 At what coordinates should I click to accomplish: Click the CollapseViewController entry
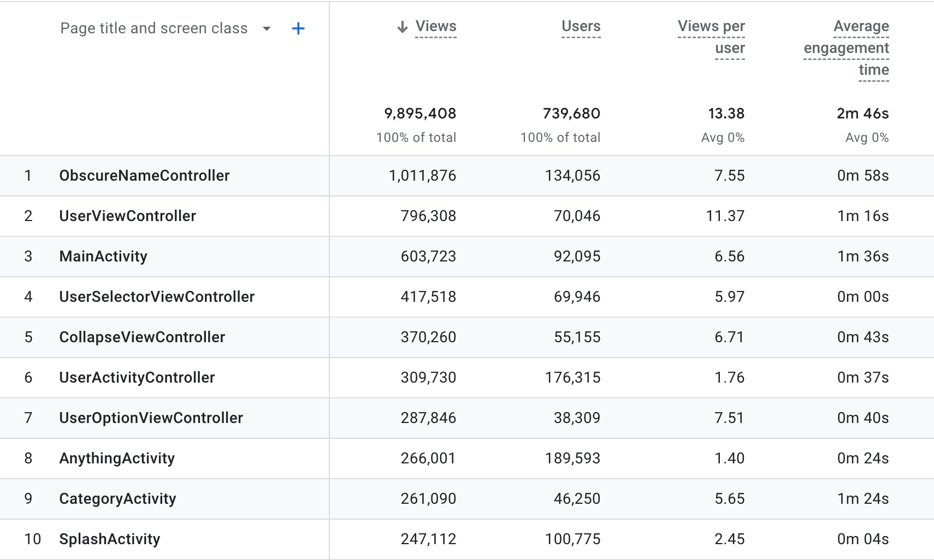click(x=142, y=337)
